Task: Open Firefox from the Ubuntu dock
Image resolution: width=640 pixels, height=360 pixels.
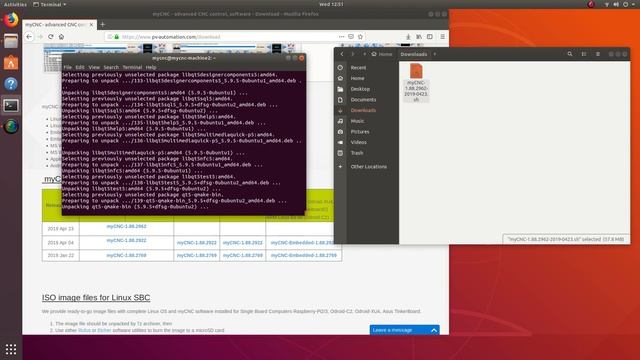Action: pyautogui.click(x=11, y=19)
